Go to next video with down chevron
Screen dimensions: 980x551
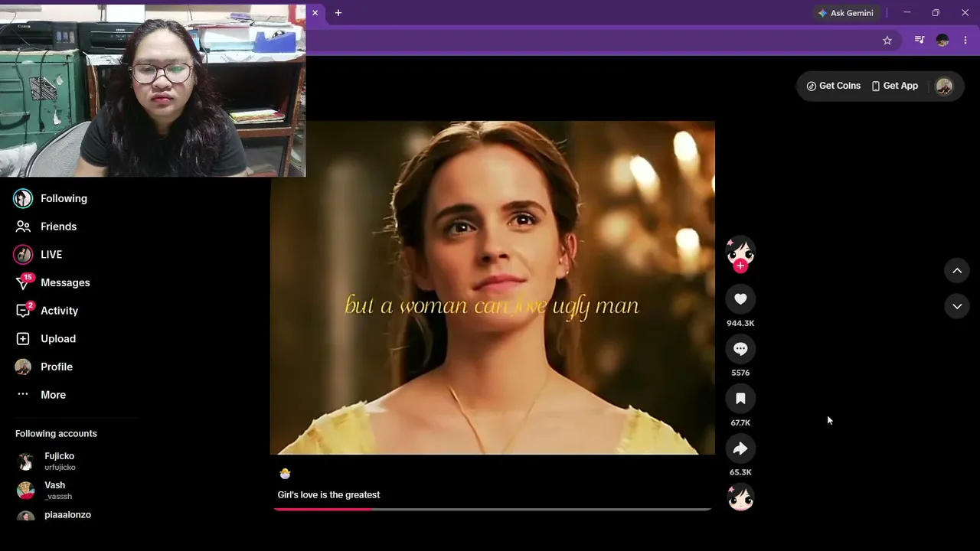[x=957, y=306]
